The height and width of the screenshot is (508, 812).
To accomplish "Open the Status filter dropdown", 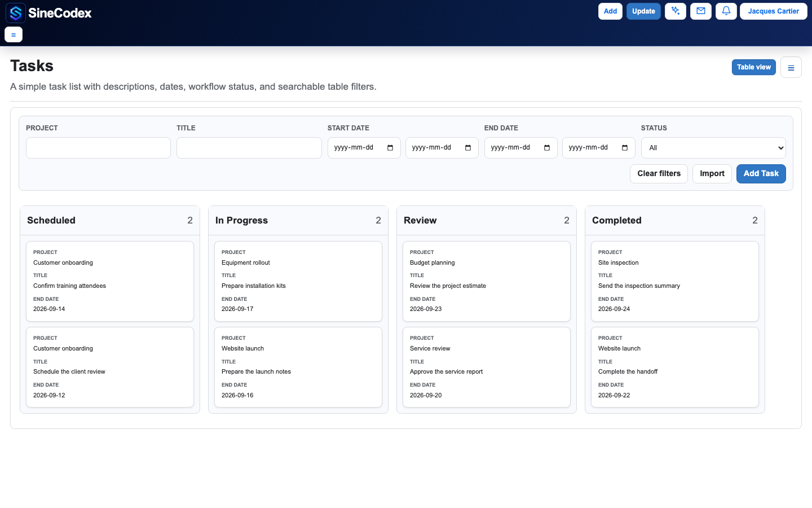I will pyautogui.click(x=713, y=148).
